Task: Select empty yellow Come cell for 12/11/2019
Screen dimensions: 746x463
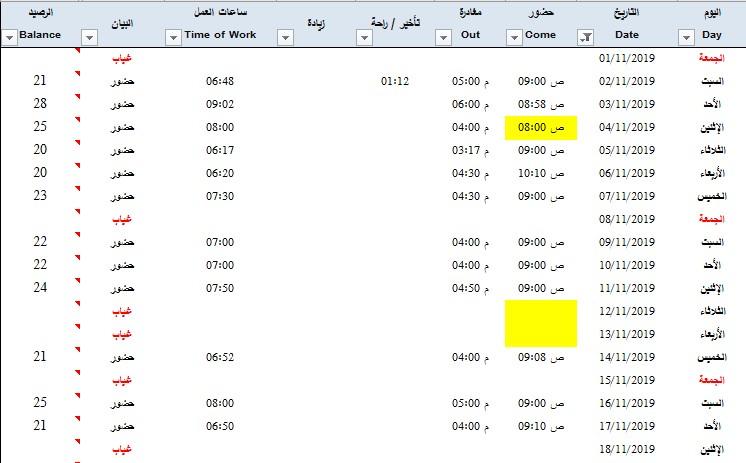Action: (541, 311)
